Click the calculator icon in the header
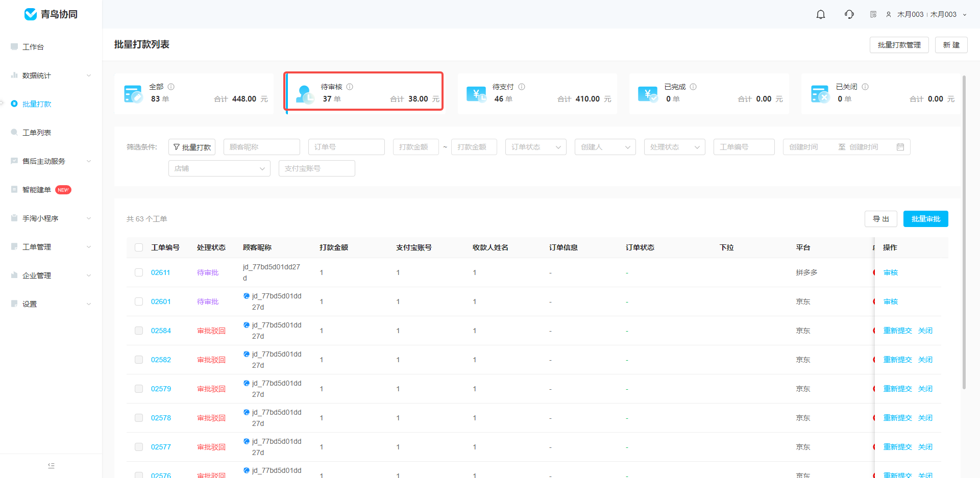Image resolution: width=980 pixels, height=478 pixels. tap(873, 14)
